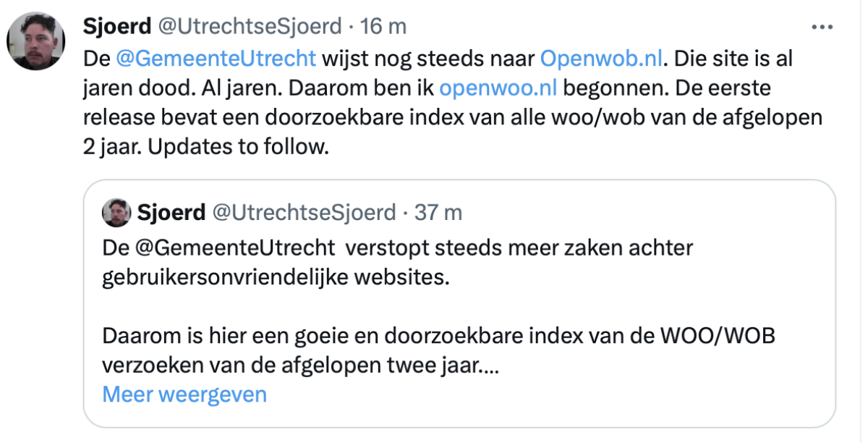868x443 pixels.
Task: Open the @GemeenteUtrecht mention link
Action: 216,57
